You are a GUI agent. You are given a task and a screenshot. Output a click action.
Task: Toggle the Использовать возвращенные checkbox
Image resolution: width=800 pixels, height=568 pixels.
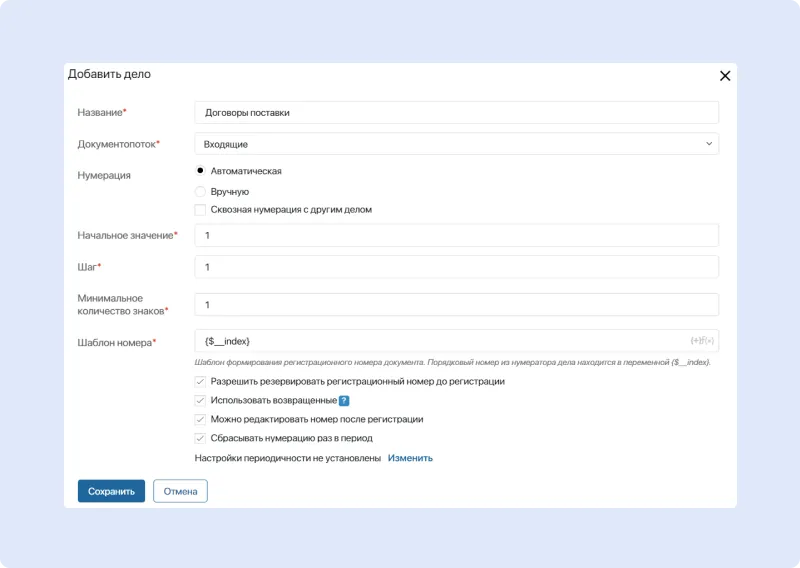[x=200, y=400]
